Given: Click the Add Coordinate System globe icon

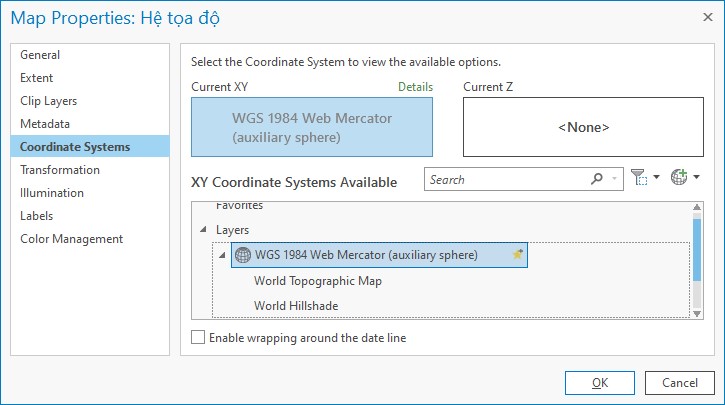Looking at the screenshot, I should pos(679,177).
